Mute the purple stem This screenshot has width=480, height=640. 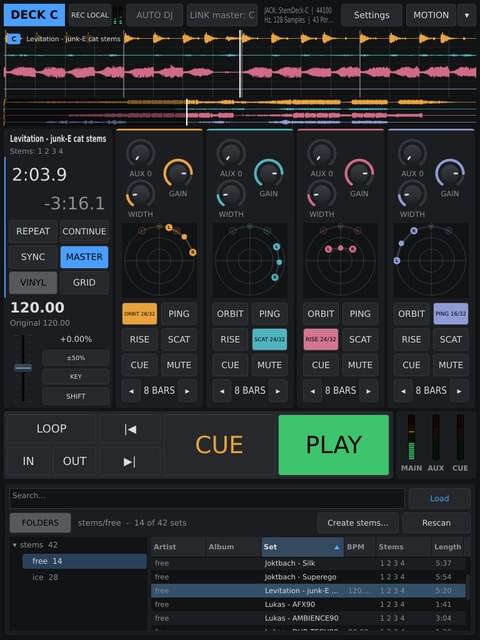451,365
